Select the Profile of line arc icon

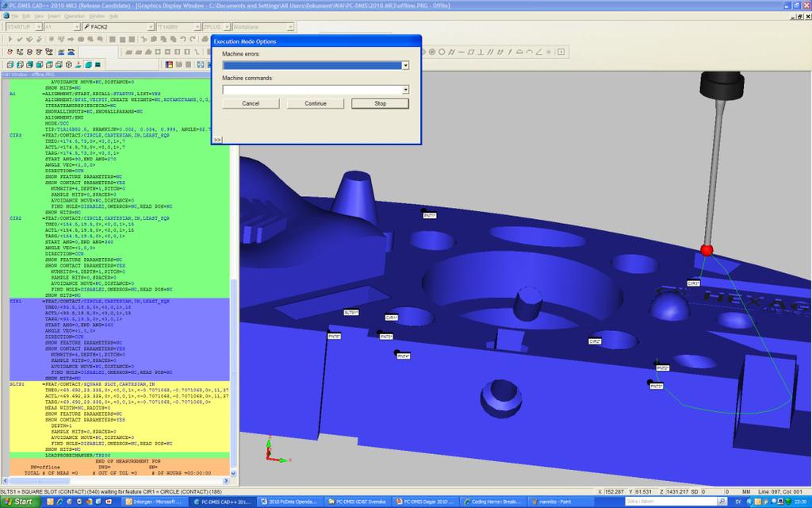[529, 52]
